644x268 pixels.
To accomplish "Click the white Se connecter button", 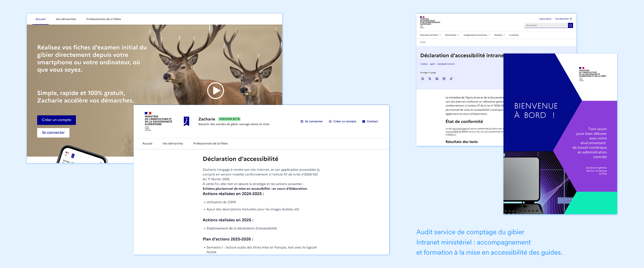I will tap(53, 133).
